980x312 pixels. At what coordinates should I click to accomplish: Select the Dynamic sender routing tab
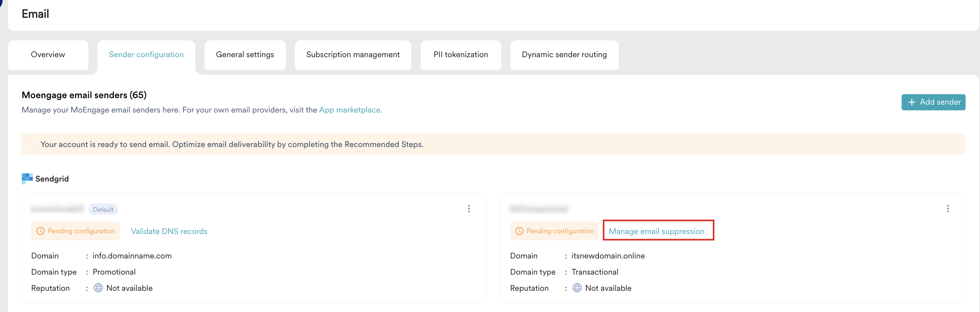point(564,55)
